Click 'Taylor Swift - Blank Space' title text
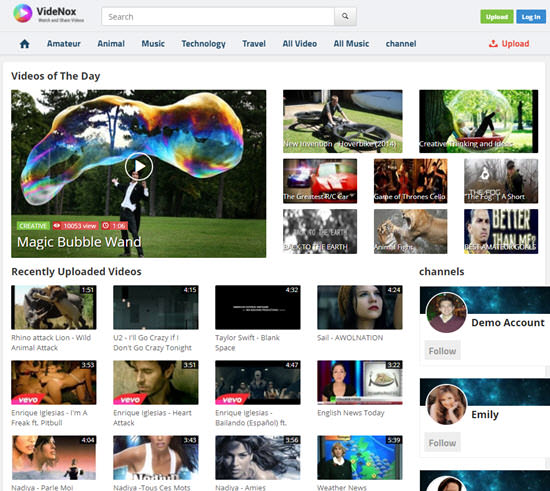550x491 pixels. (247, 343)
